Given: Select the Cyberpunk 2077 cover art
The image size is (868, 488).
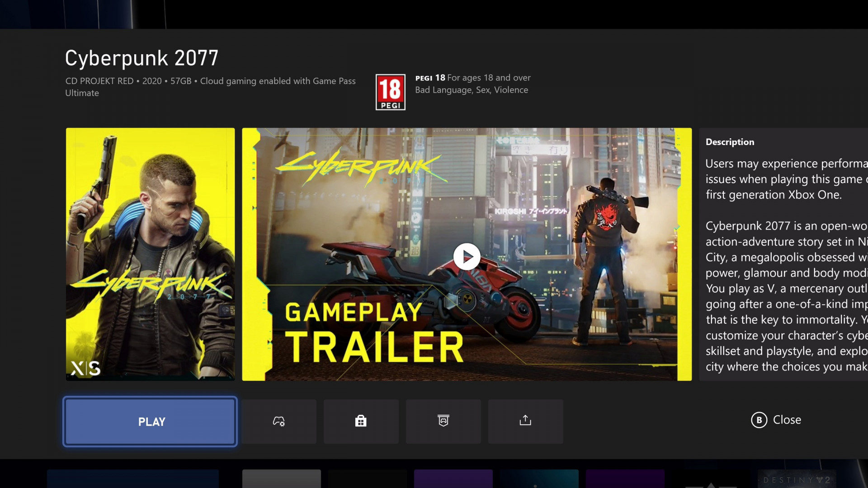Looking at the screenshot, I should 150,254.
